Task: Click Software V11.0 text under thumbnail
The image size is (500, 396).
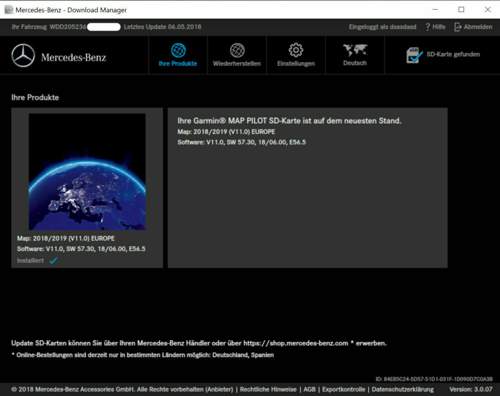Action: (x=81, y=249)
